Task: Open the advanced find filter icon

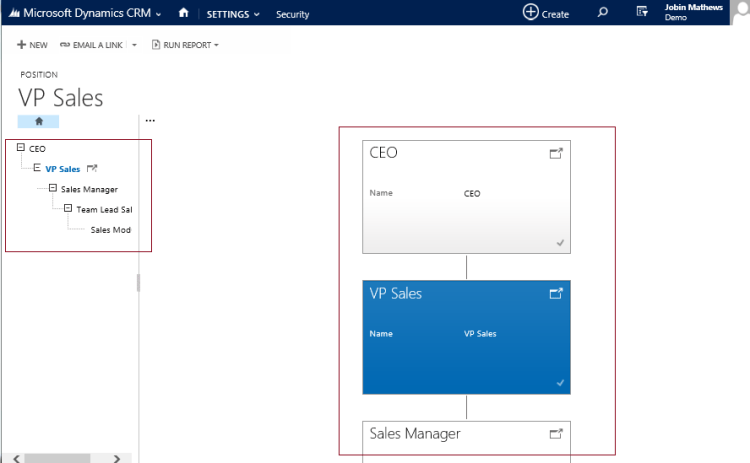Action: click(x=642, y=13)
